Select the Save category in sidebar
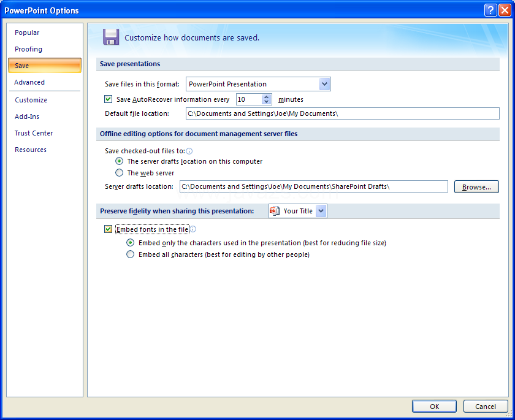 [45, 66]
